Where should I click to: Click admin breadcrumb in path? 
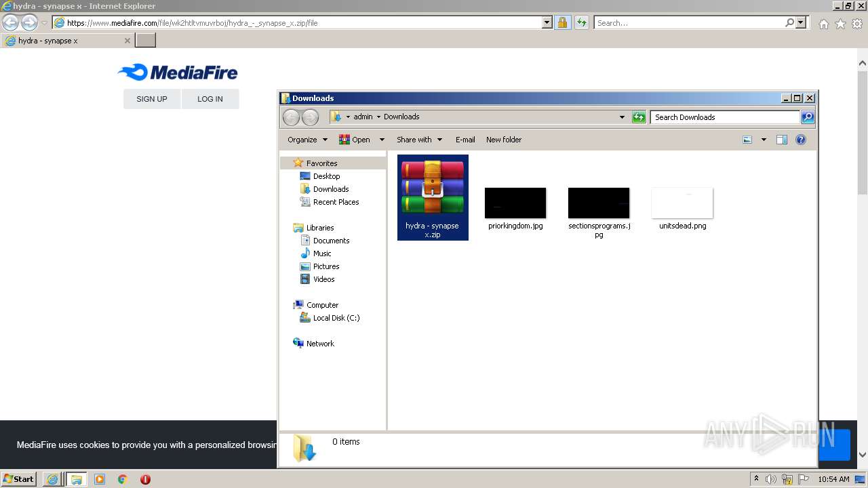[363, 117]
